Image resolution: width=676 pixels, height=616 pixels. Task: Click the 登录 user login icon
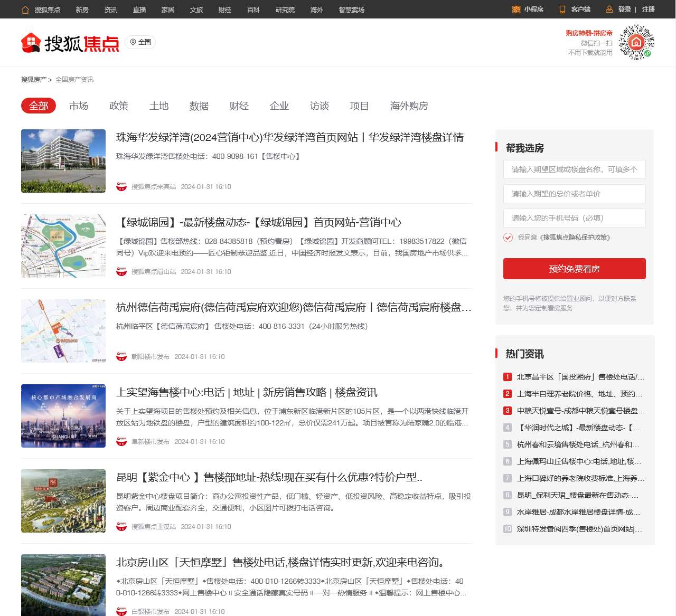pyautogui.click(x=609, y=10)
